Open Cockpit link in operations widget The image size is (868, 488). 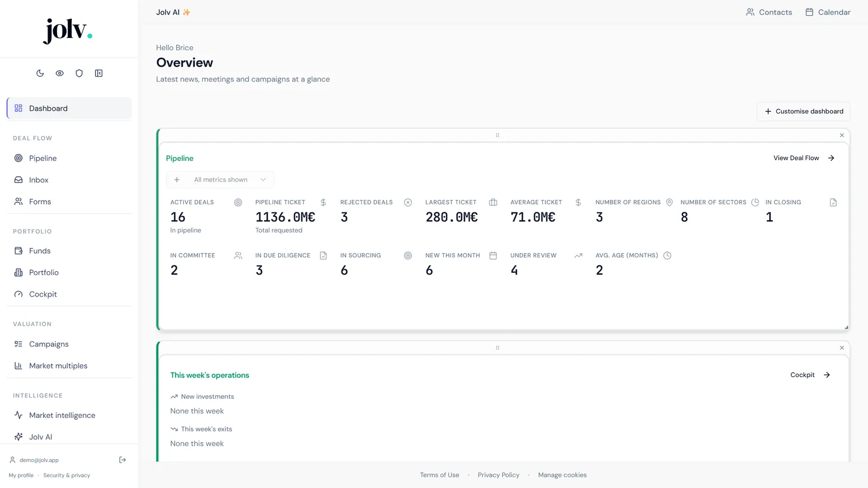(810, 375)
